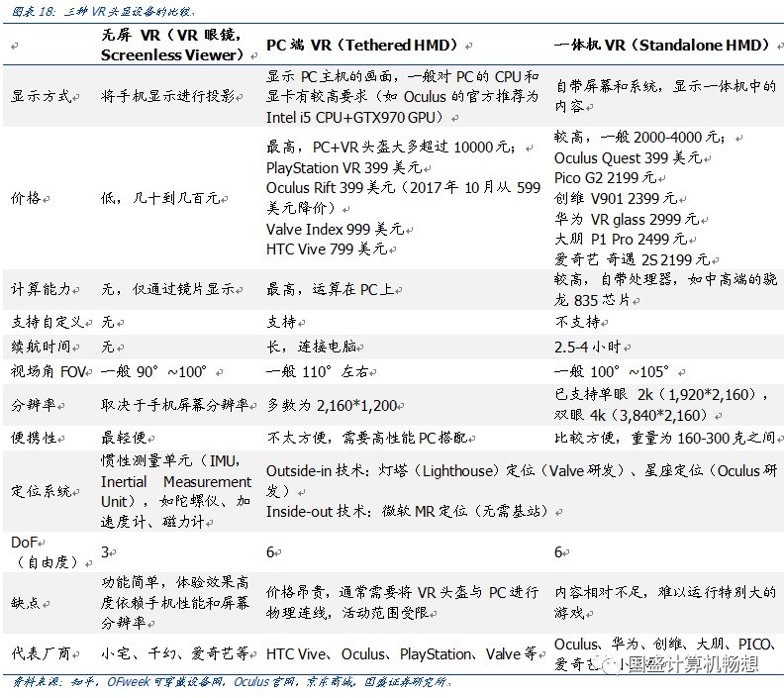Click the cell '一般 100° ~105°'
Viewport: 784px width, 698px height.
click(612, 372)
